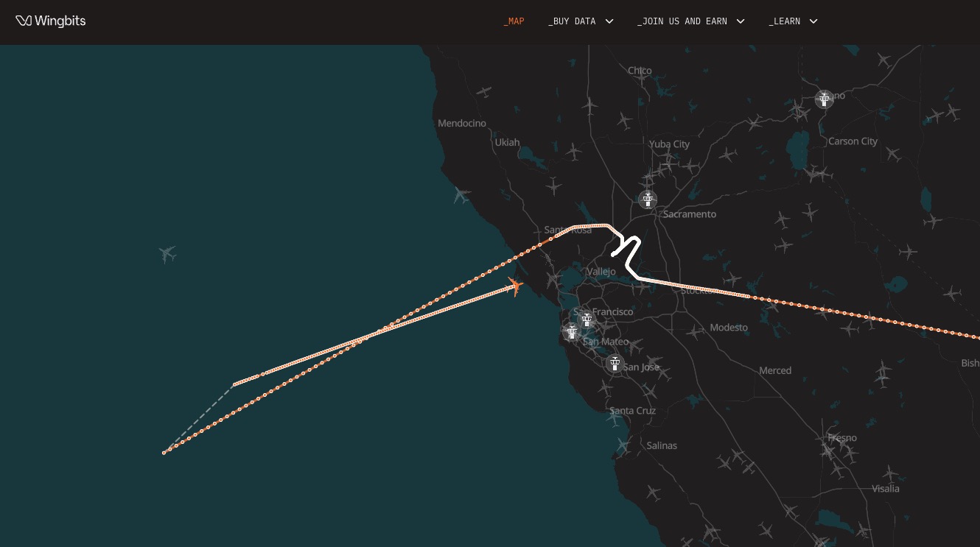Image resolution: width=980 pixels, height=547 pixels.
Task: Click the Wingbits logo
Action: [51, 21]
